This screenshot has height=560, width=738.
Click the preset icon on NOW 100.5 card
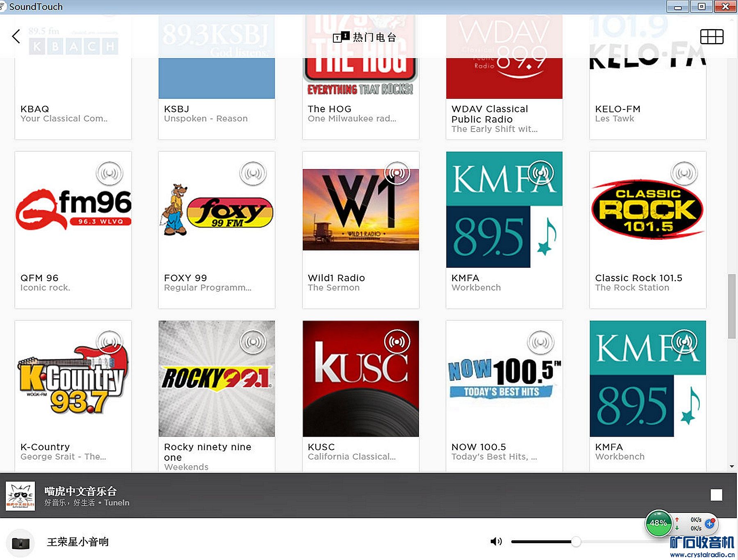coord(541,342)
